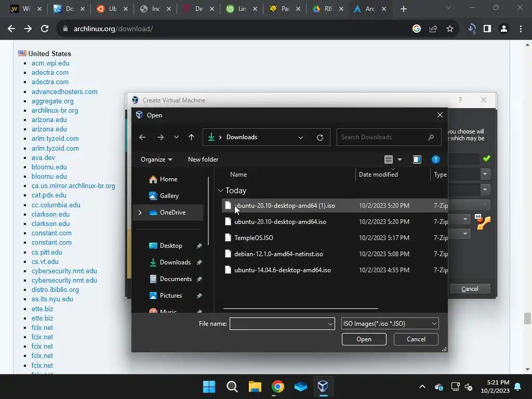Open help in Create Virtual Machine window
532x399 pixels.
coord(460,100)
